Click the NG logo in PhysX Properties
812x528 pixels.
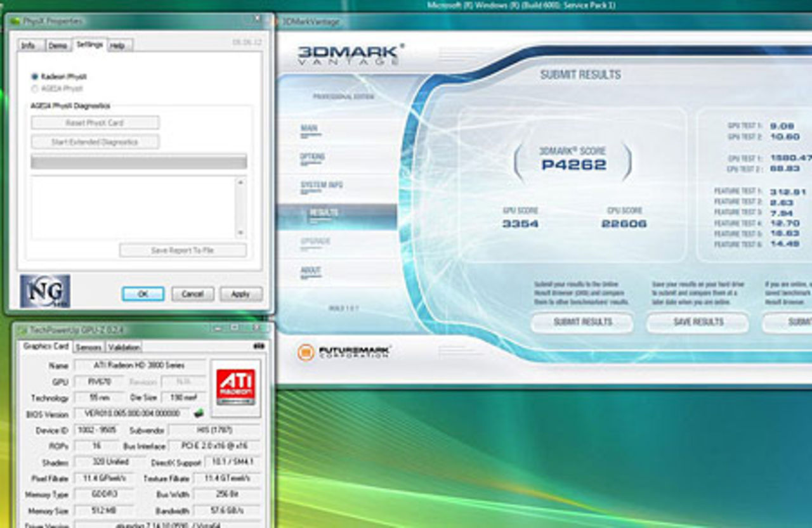[x=45, y=292]
